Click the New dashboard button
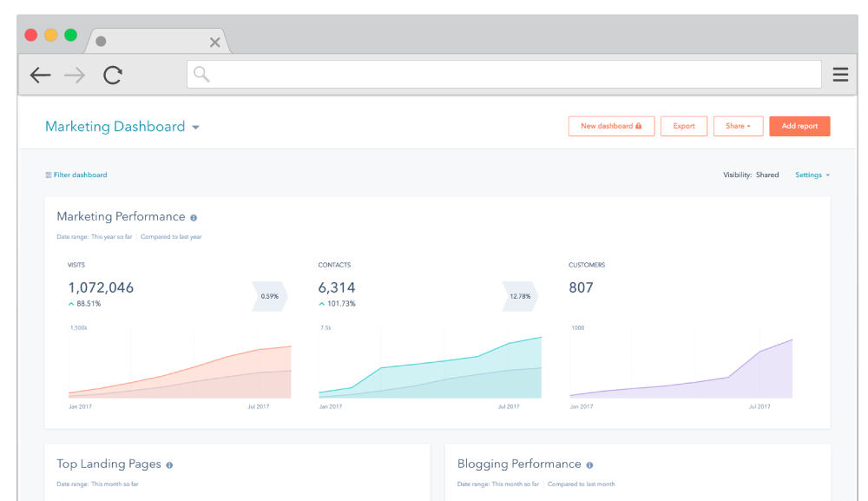This screenshot has height=501, width=868. 611,126
